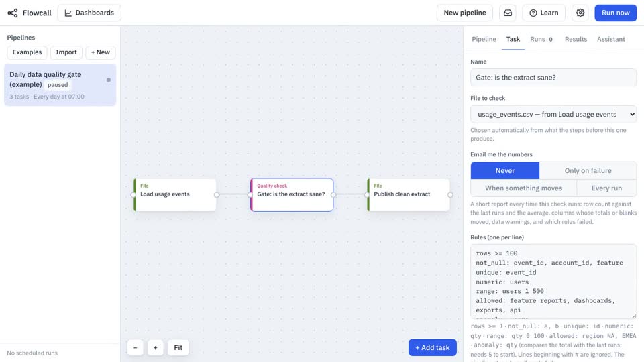
Task: Select the Every run email option
Action: [606, 188]
